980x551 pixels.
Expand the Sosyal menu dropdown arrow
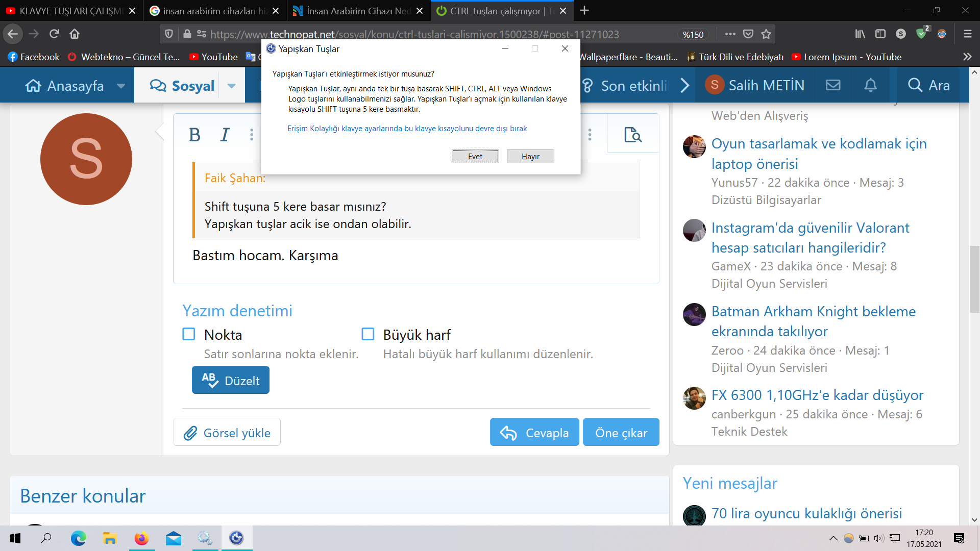coord(232,86)
